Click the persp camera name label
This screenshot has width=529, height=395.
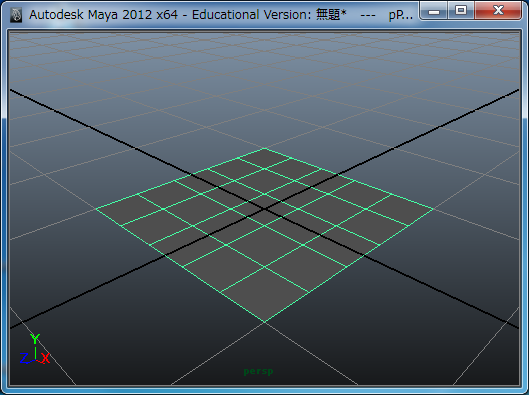[x=258, y=371]
